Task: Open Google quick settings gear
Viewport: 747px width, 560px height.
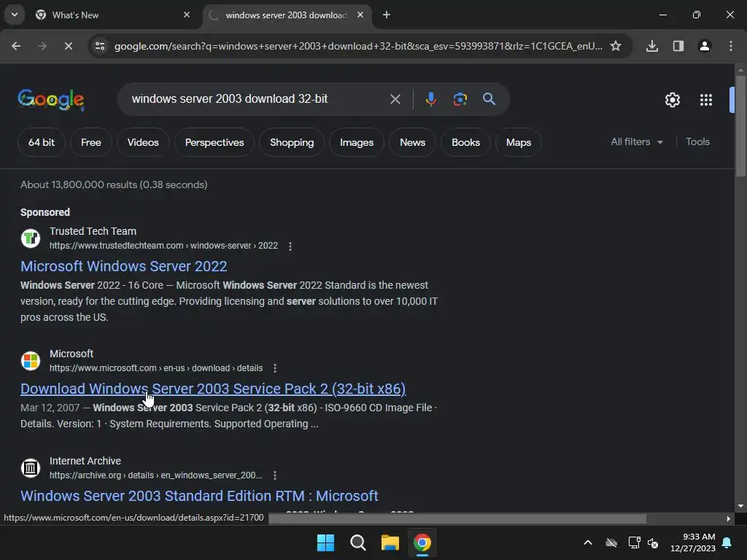Action: click(672, 100)
